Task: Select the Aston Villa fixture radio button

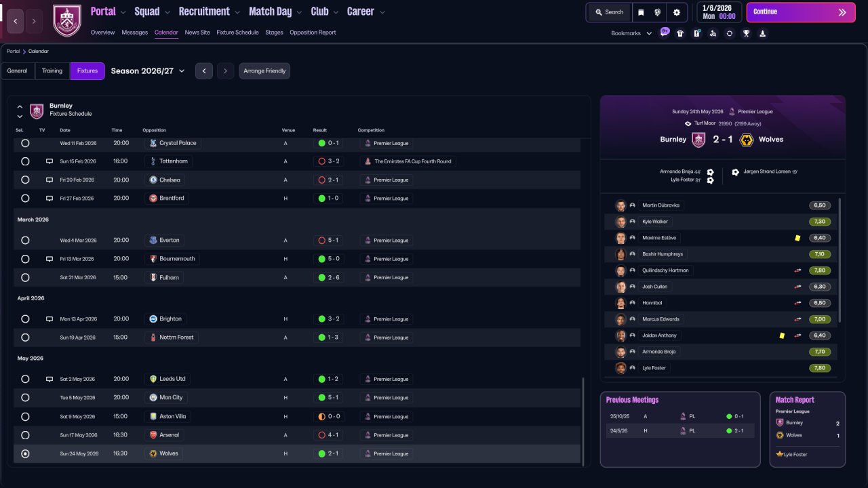Action: [25, 417]
